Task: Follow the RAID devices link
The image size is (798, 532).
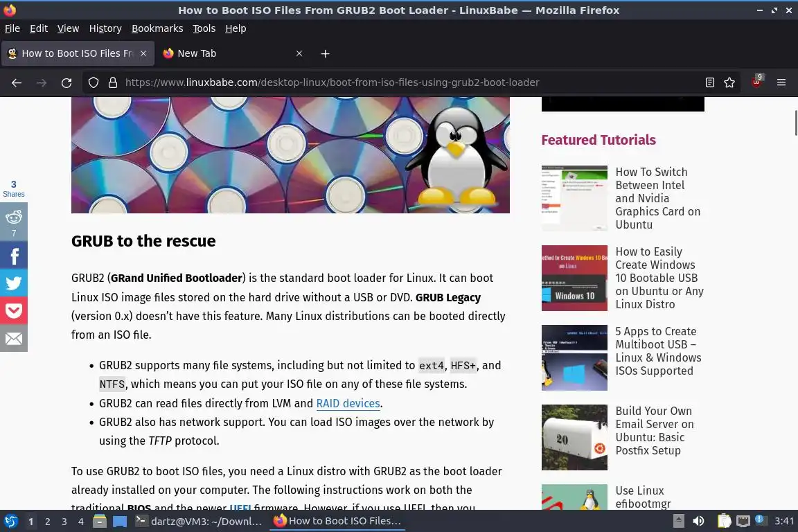Action: [x=348, y=403]
